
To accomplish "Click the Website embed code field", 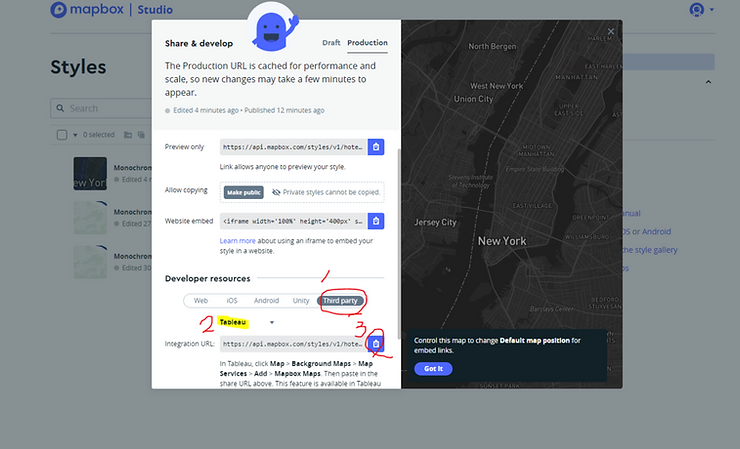I will (x=293, y=221).
